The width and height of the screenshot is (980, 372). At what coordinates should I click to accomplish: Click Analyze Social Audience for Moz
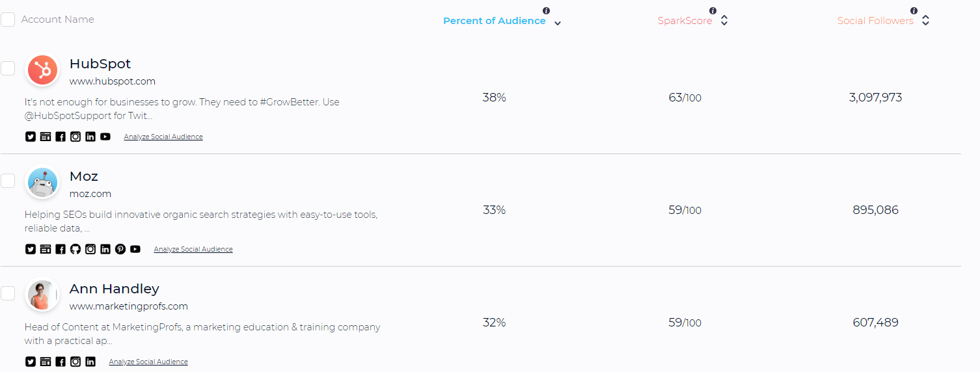point(193,249)
